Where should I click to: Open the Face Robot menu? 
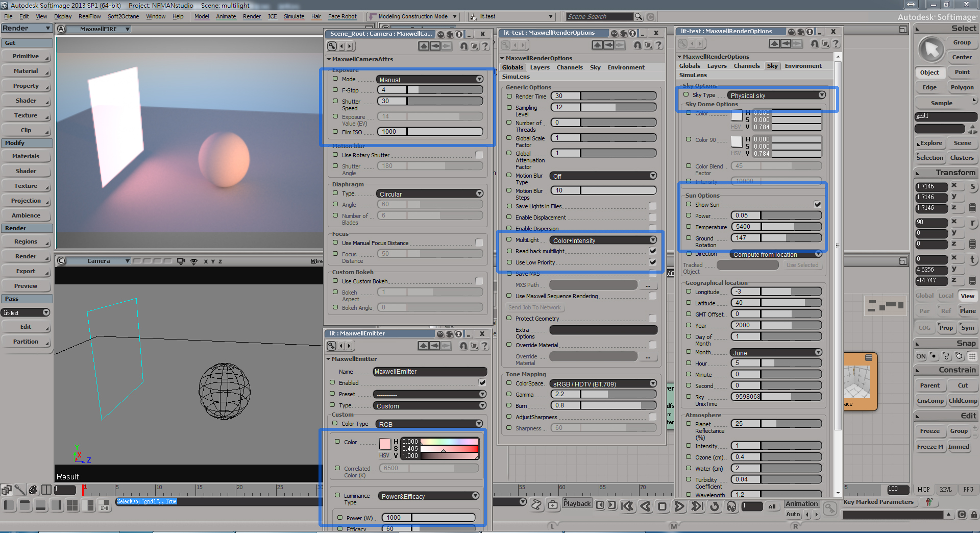click(342, 17)
